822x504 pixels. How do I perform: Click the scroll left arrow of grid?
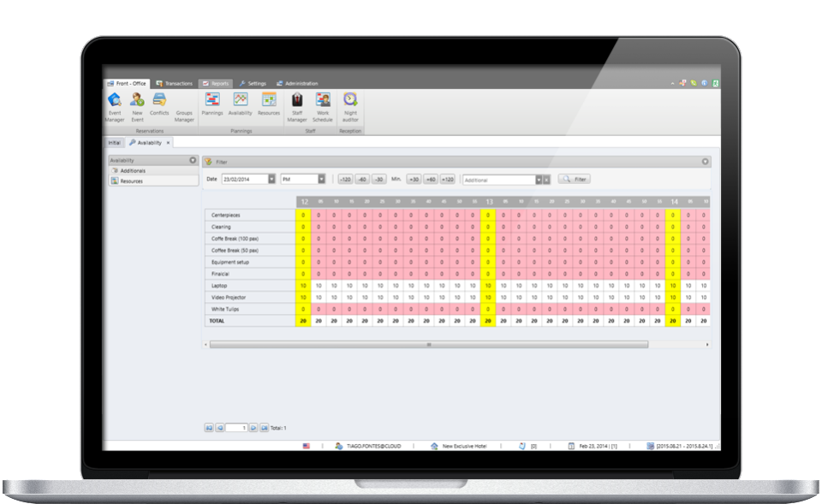click(x=205, y=345)
